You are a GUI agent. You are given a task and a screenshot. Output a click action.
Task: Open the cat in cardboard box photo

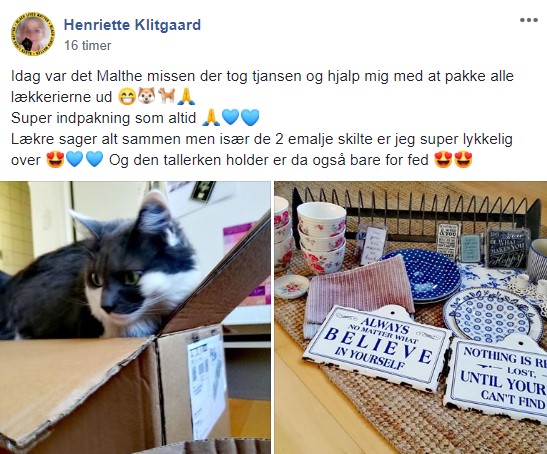[135, 318]
